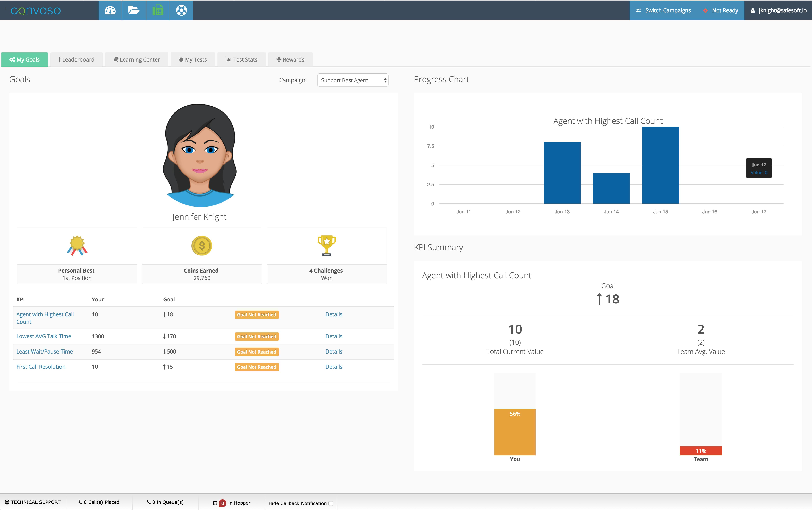The height and width of the screenshot is (510, 812).
Task: Open the green fax phone icon
Action: pos(158,10)
